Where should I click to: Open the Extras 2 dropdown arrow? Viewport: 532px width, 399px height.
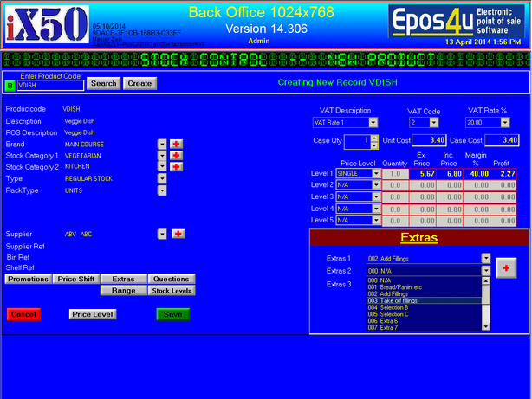tap(486, 271)
